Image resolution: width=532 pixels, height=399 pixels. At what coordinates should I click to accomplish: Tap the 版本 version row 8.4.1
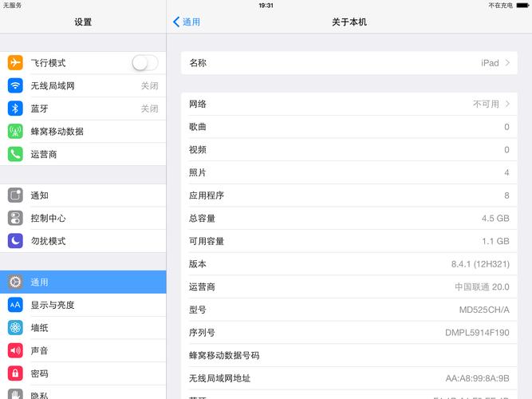point(349,264)
